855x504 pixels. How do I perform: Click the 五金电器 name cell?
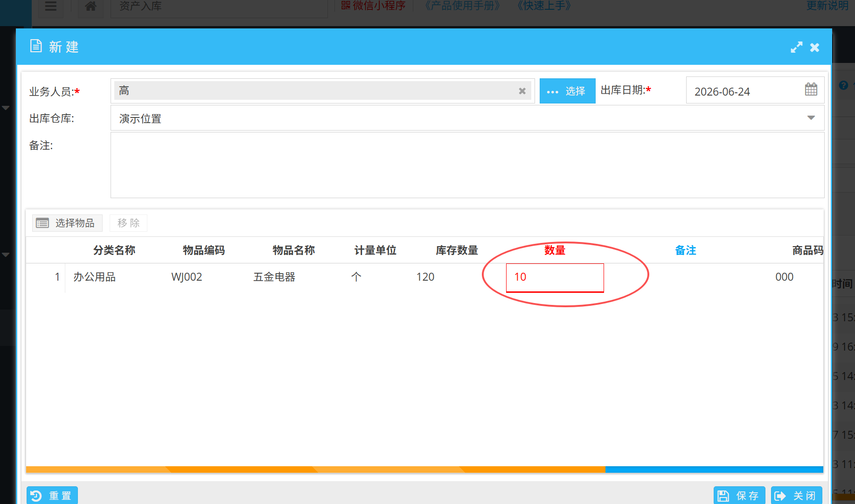274,277
